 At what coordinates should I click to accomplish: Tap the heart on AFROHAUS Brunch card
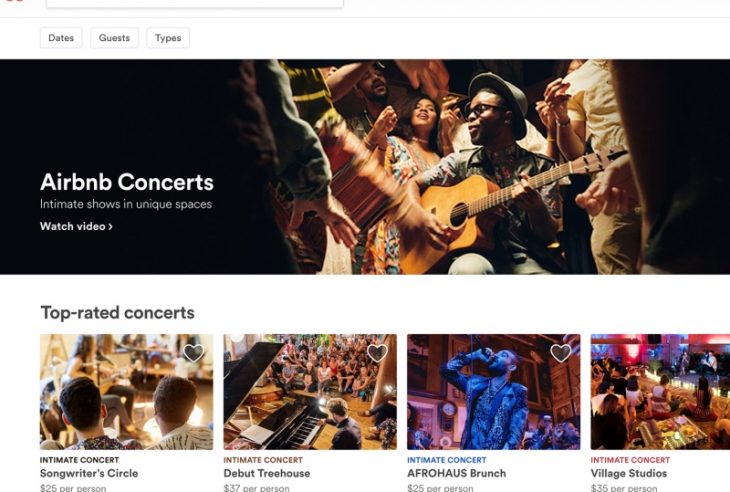coord(561,353)
